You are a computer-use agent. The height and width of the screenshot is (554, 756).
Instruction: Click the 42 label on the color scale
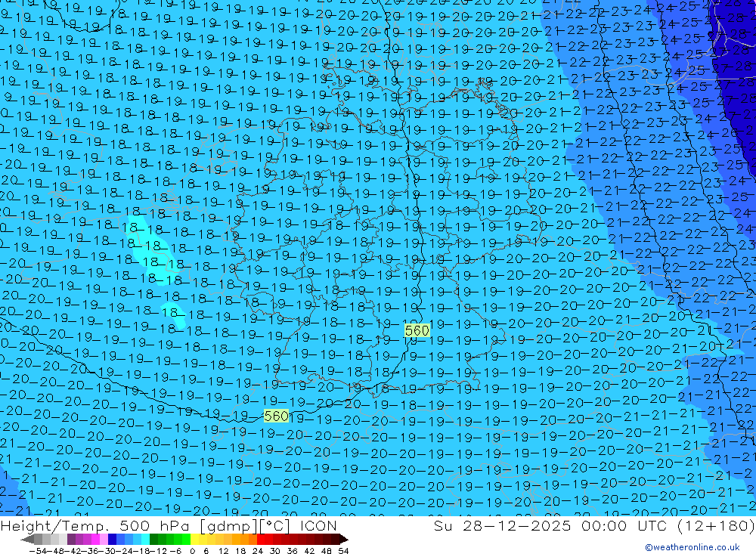[x=309, y=551]
